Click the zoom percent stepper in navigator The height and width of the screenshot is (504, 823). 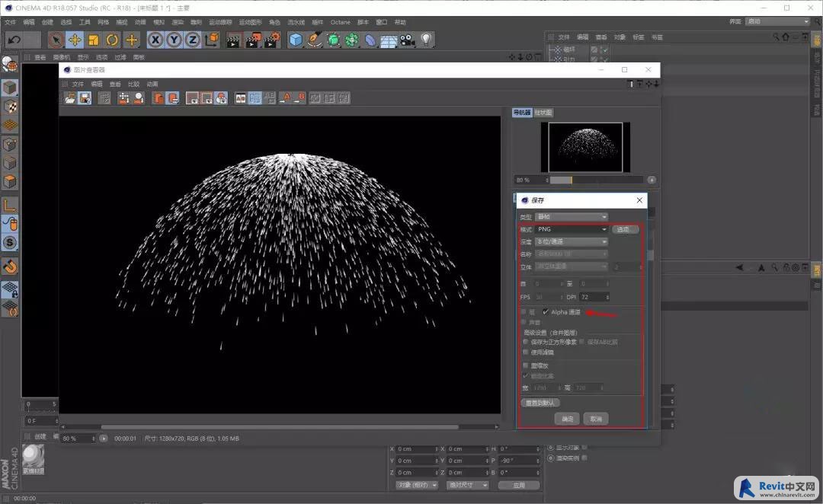pyautogui.click(x=547, y=180)
